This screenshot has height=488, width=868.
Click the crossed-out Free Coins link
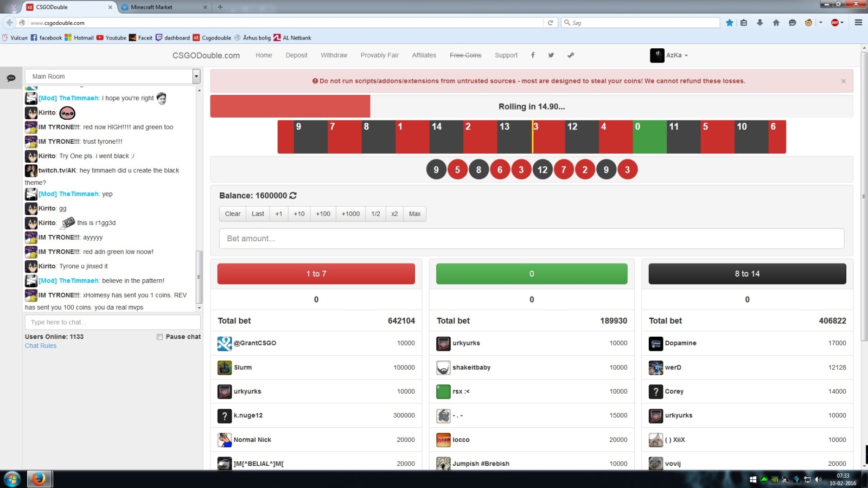(465, 55)
